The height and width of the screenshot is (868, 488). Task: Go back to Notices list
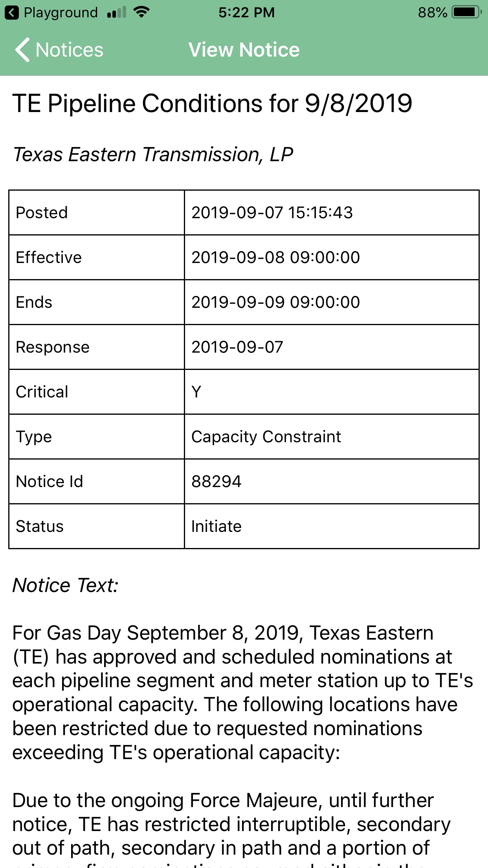tap(69, 50)
